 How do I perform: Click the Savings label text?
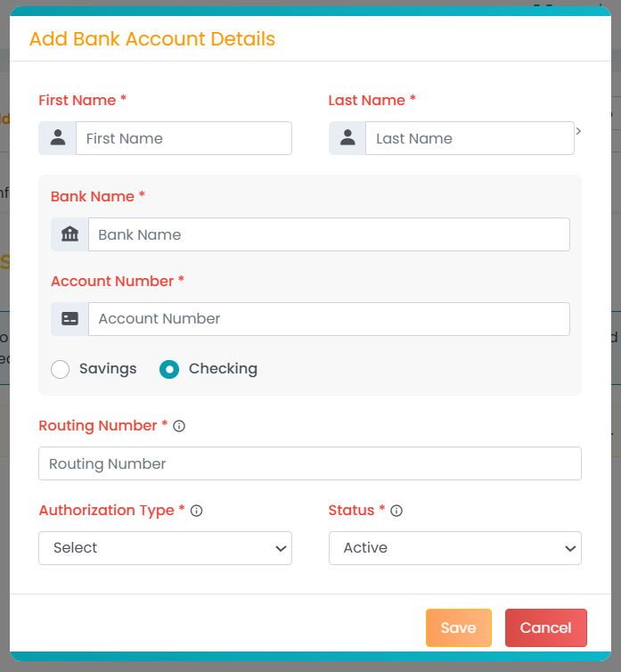108,369
